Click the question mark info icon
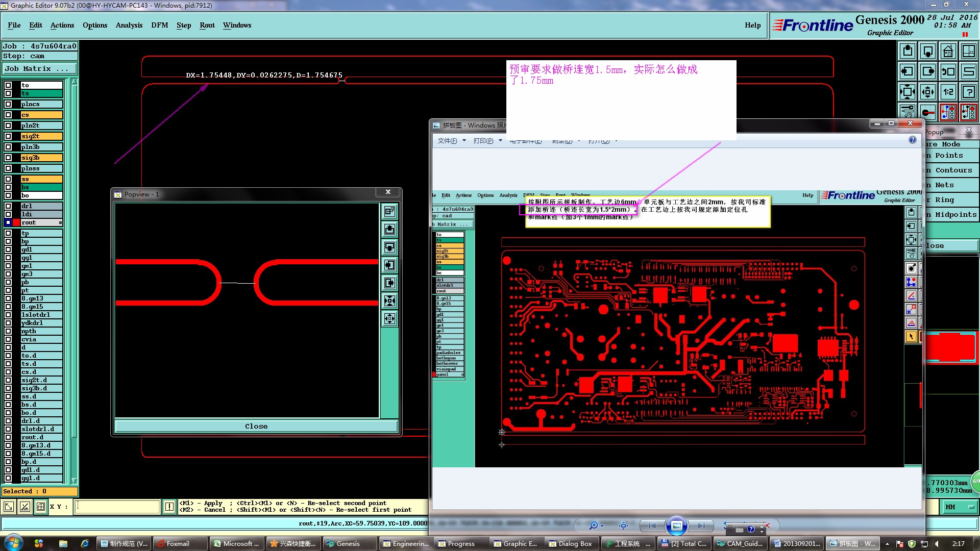The image size is (980, 551). tap(968, 92)
